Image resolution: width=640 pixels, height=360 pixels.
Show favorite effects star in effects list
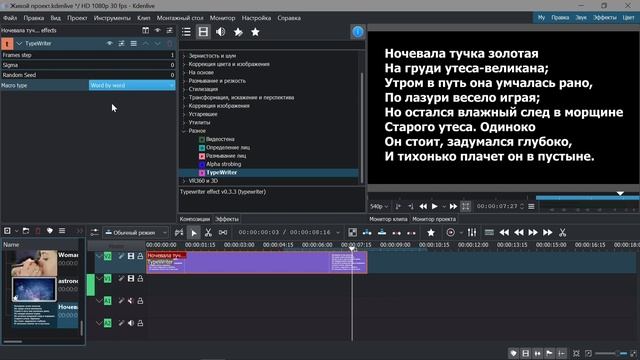pos(255,32)
